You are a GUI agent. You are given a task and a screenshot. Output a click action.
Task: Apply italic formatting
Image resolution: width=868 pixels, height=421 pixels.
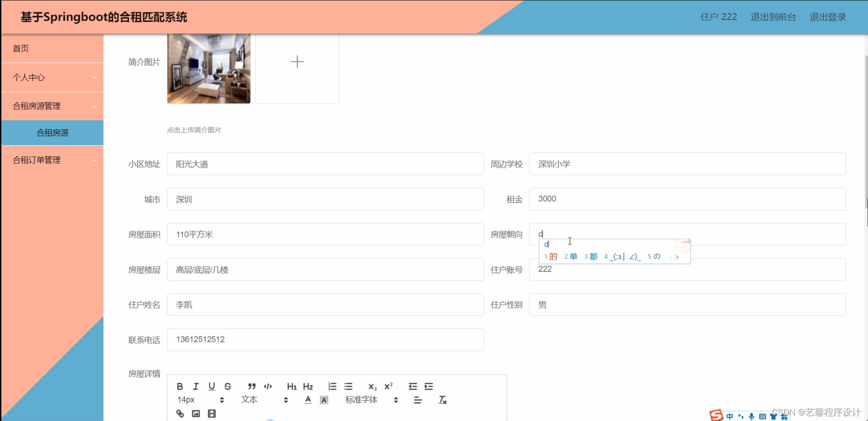click(196, 386)
